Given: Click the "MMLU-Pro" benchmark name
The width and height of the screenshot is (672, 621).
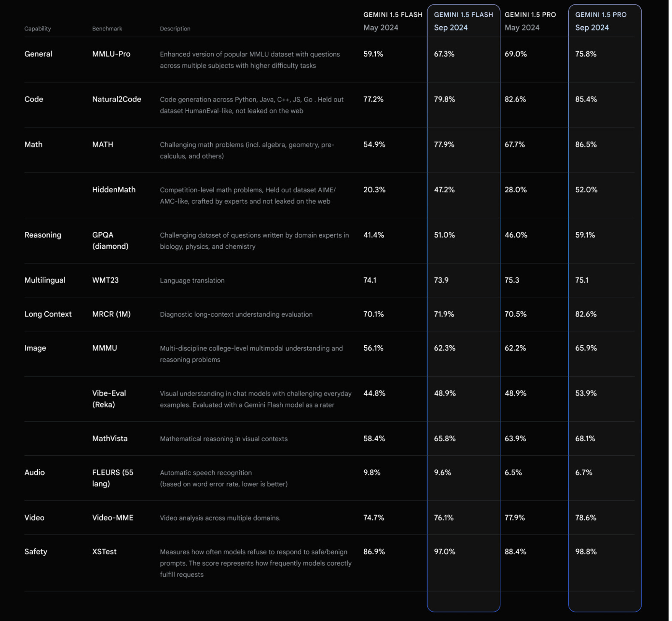Looking at the screenshot, I should coord(111,54).
